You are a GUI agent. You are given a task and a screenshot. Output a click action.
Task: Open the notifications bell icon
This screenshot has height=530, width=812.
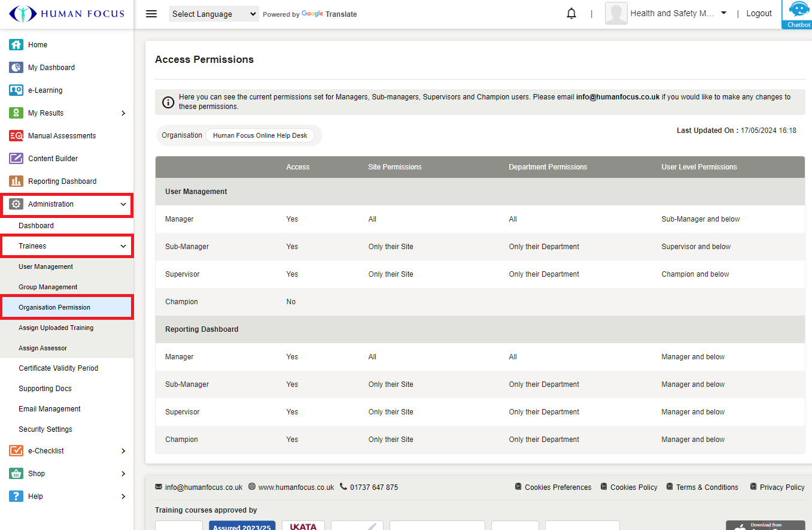point(571,14)
